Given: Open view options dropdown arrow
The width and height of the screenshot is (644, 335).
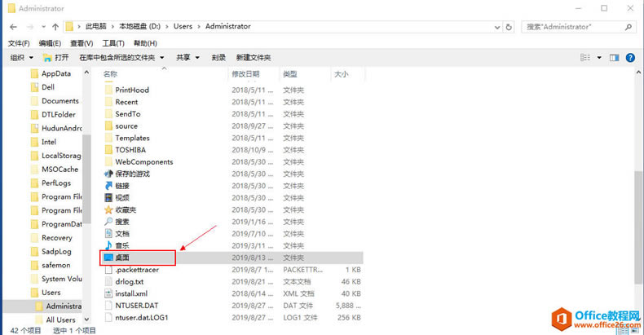Looking at the screenshot, I should 599,58.
